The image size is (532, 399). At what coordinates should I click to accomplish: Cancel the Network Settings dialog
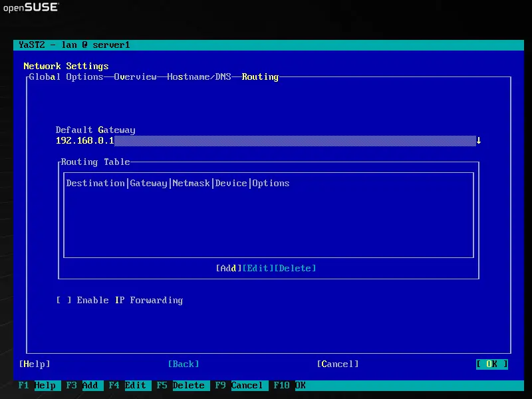click(338, 364)
